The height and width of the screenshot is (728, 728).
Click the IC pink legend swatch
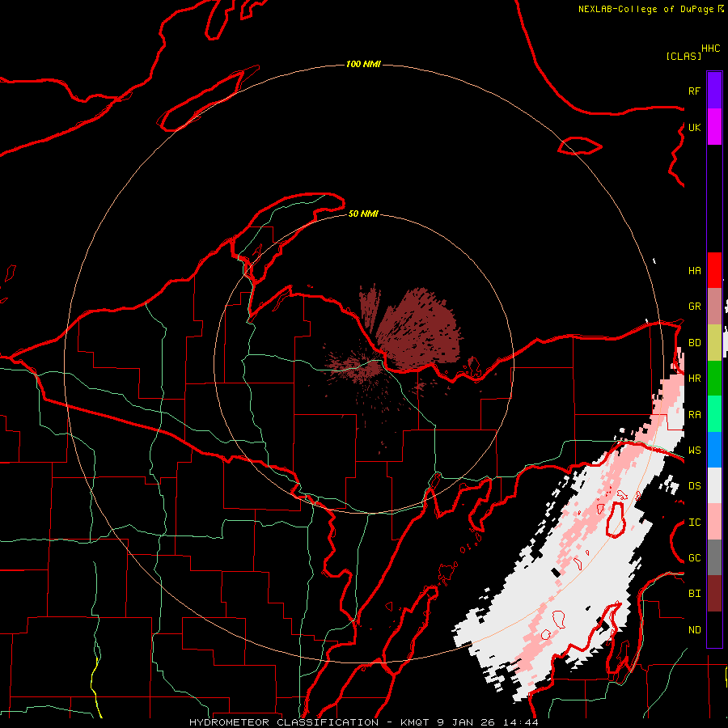(x=714, y=522)
